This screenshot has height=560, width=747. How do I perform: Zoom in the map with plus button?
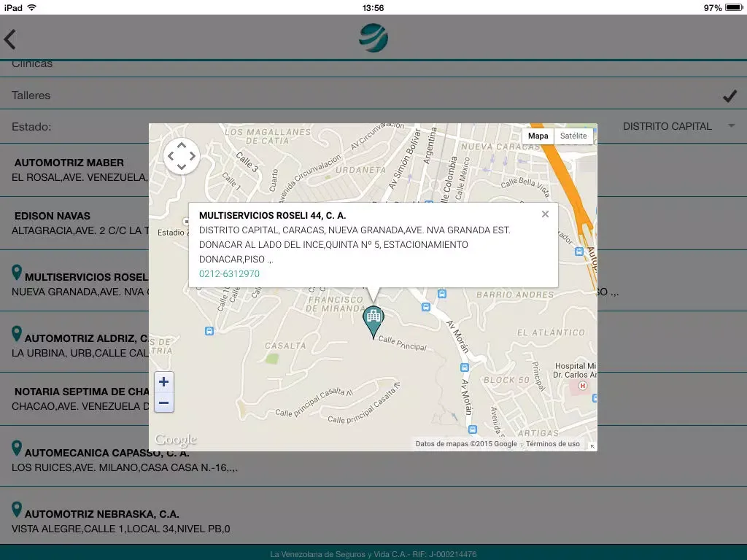(x=164, y=382)
